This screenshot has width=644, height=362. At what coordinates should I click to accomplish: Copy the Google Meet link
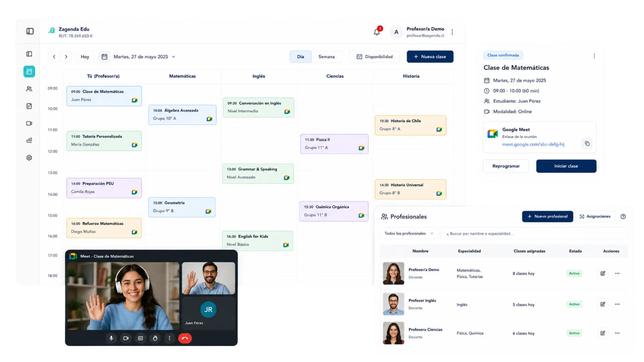coord(587,143)
